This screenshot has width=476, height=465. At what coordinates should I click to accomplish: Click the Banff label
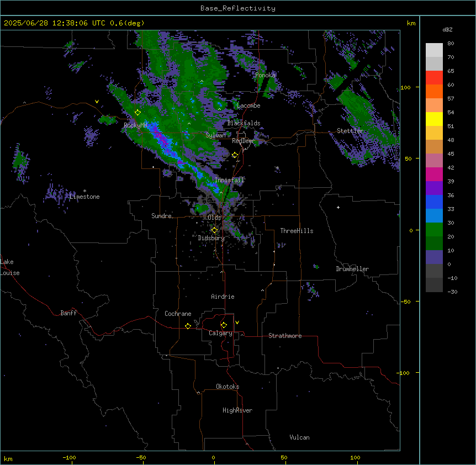click(68, 313)
